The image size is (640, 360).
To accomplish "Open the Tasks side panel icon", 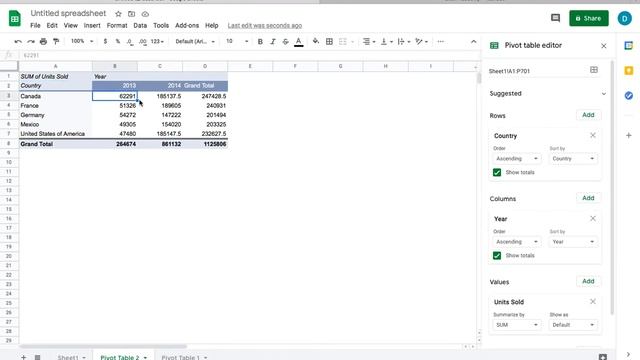I will pyautogui.click(x=629, y=96).
